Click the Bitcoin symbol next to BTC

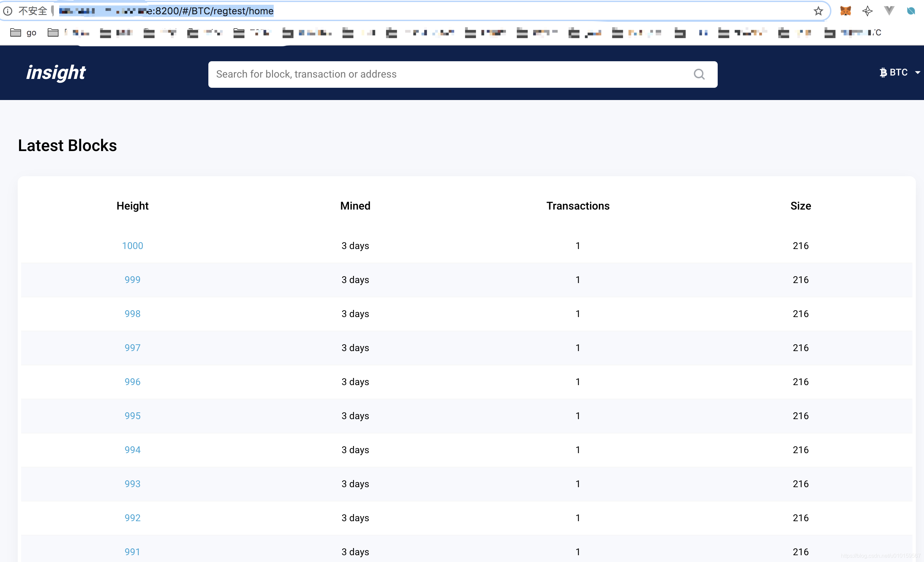(x=883, y=72)
